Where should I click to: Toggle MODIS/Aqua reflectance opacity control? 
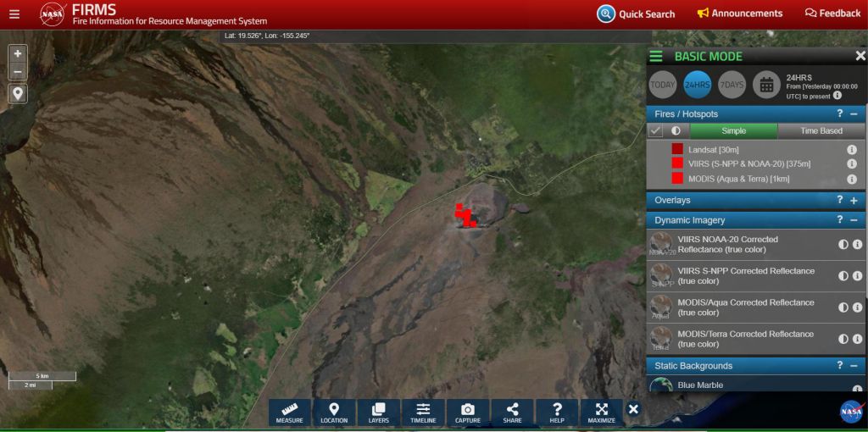tap(843, 307)
